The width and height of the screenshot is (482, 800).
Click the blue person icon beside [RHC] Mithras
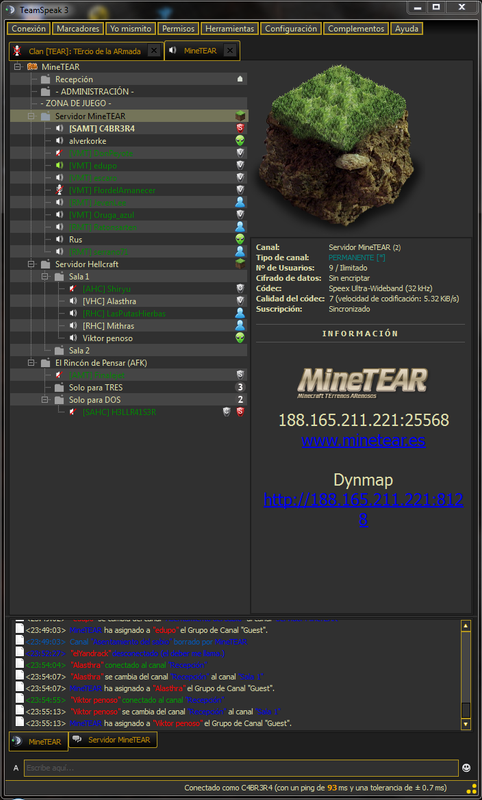click(x=240, y=326)
